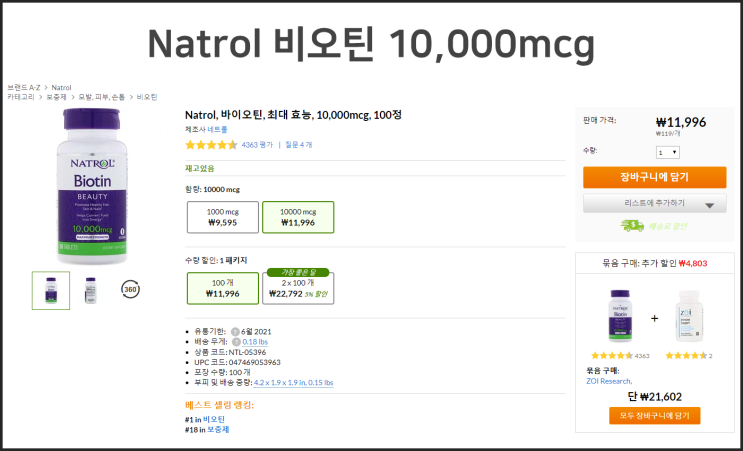Click the help icon beside the expiration date

(235, 331)
